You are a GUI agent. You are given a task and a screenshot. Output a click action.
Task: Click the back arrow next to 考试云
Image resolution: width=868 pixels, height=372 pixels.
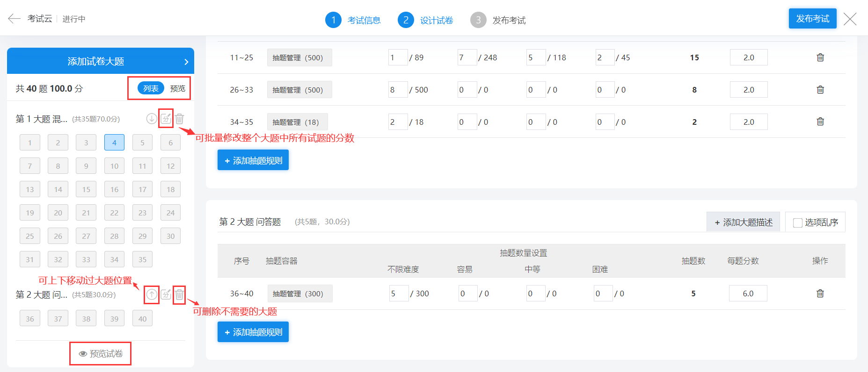pos(14,19)
